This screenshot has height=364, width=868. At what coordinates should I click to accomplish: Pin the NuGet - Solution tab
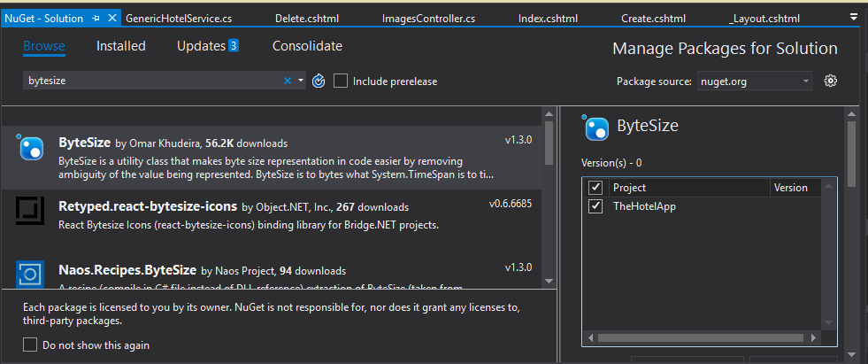click(96, 19)
